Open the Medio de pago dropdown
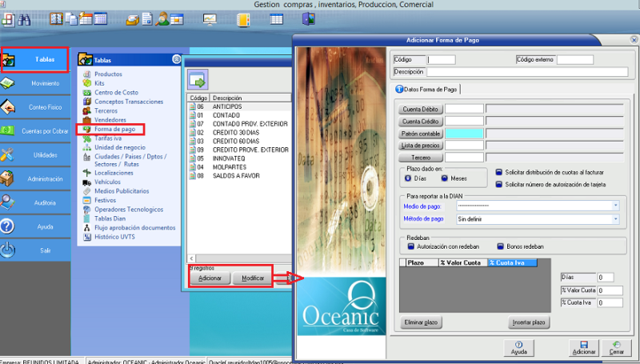 (615, 206)
